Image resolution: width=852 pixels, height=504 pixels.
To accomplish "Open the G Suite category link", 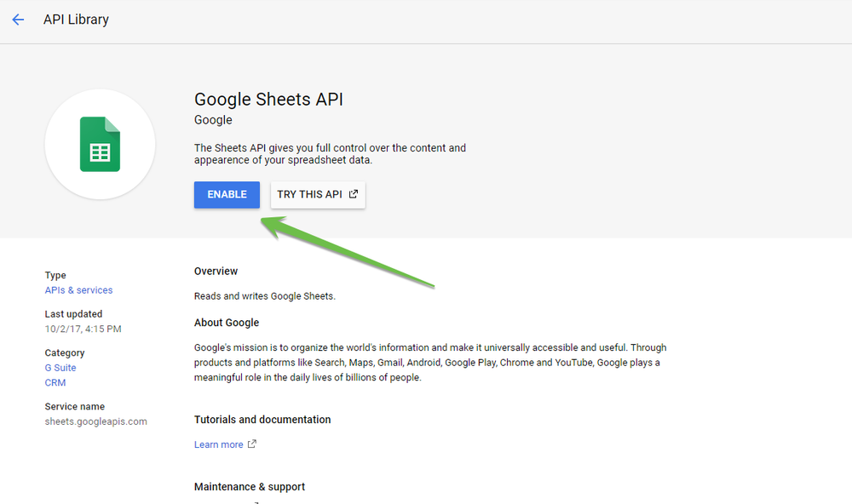I will point(60,368).
